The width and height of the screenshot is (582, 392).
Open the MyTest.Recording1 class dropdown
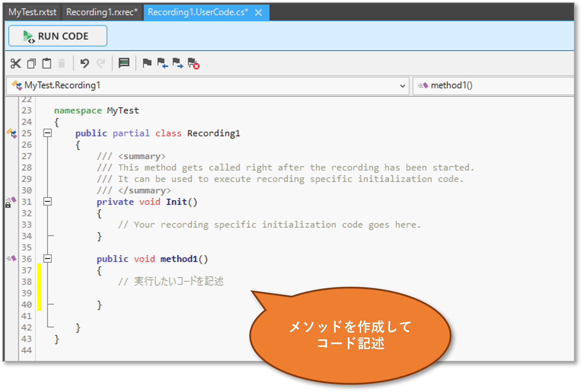tap(402, 86)
